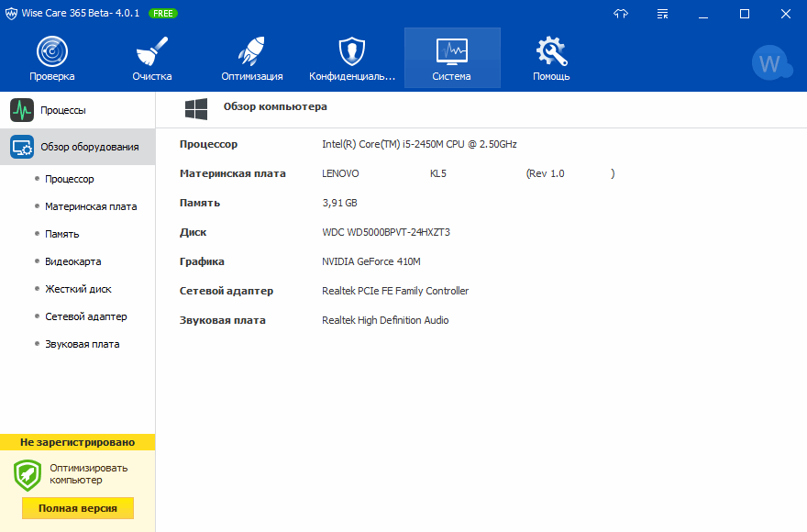Select Процессор in the hardware tree
807x532 pixels.
click(70, 179)
